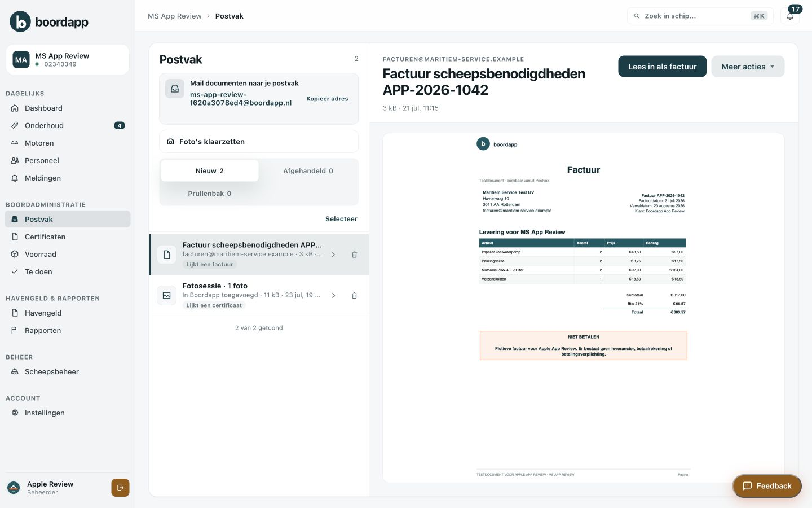Click the logout icon next to Apple Review

(120, 488)
